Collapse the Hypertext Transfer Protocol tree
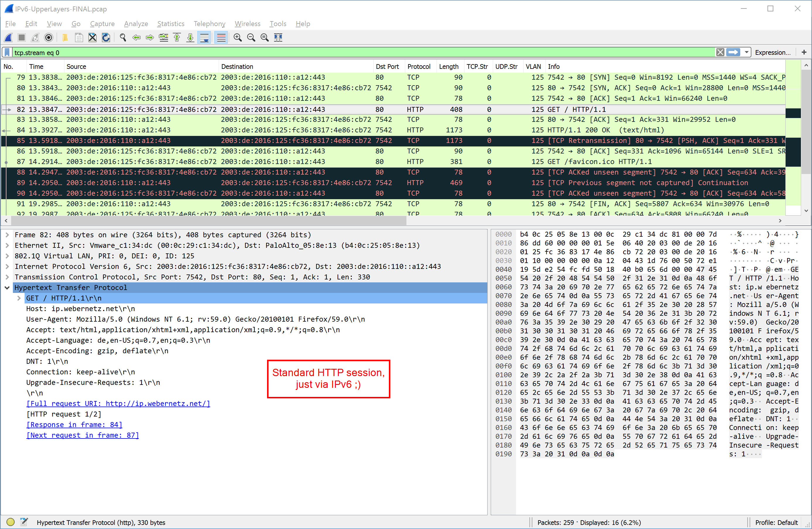The image size is (812, 529). tap(7, 288)
